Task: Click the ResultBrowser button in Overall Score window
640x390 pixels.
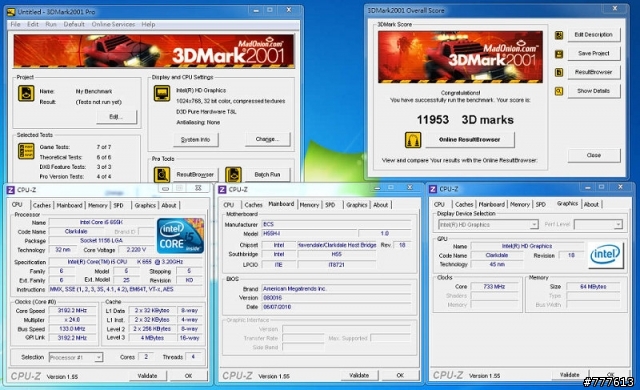Action: pos(593,72)
